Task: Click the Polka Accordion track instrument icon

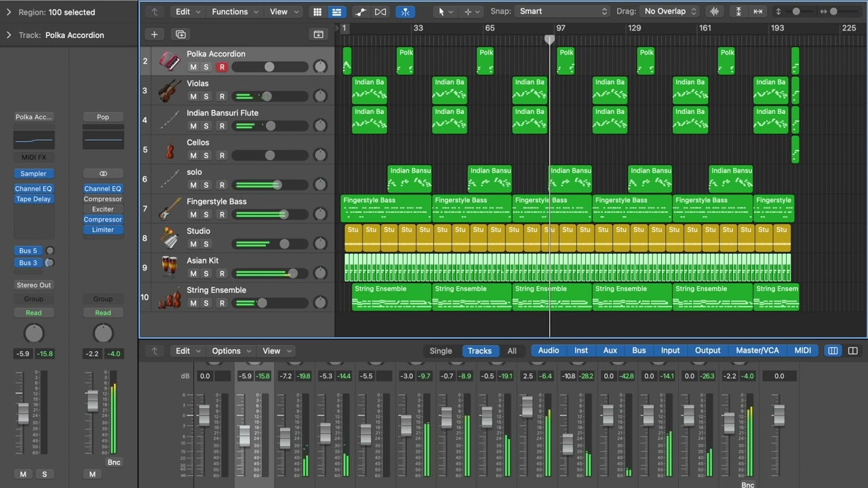Action: click(x=170, y=61)
